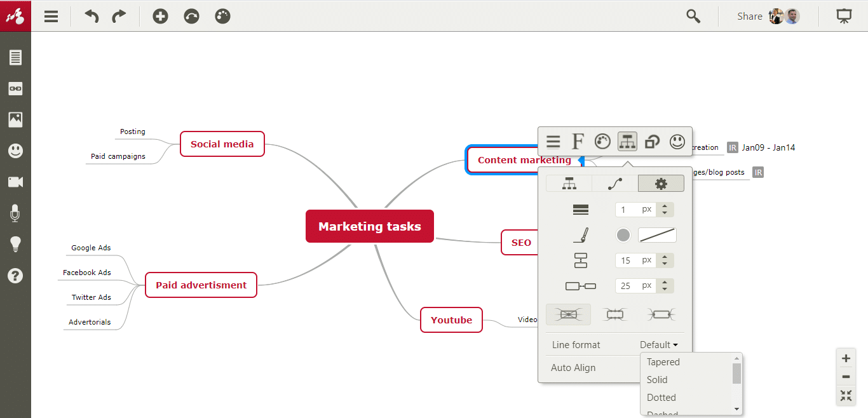Image resolution: width=868 pixels, height=418 pixels.
Task: Open the search magnifier tool
Action: (x=693, y=17)
